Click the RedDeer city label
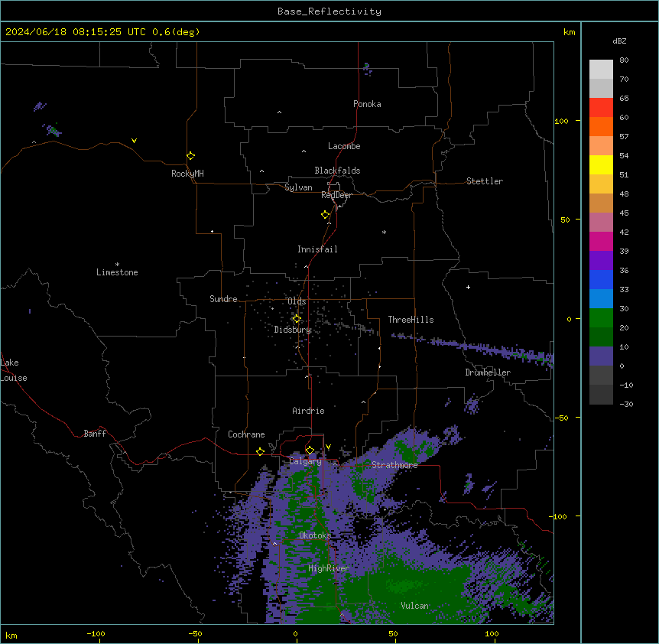659x644 pixels. (x=336, y=195)
